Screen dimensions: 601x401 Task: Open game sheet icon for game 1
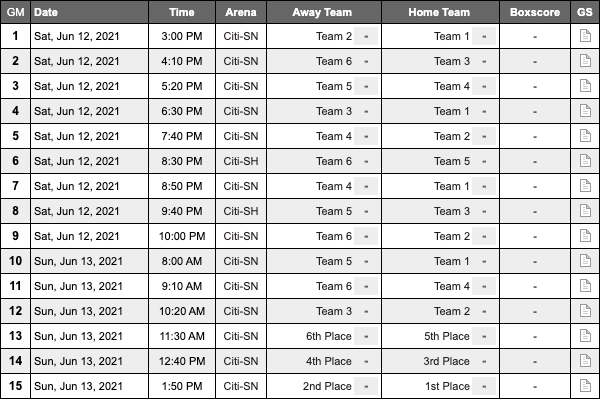click(585, 36)
